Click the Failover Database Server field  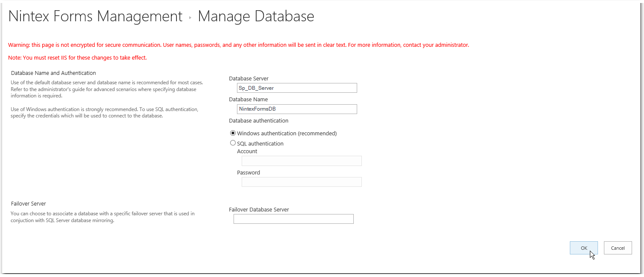294,219
